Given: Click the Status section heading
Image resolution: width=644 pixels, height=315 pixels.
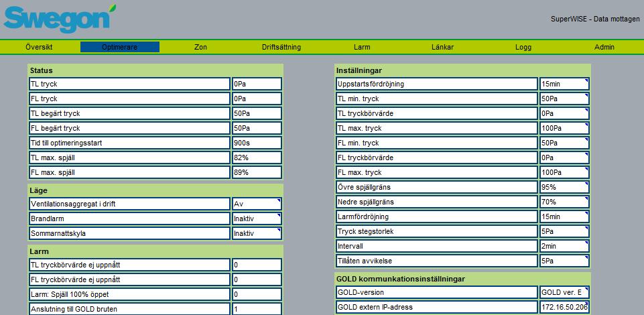Looking at the screenshot, I should point(41,70).
